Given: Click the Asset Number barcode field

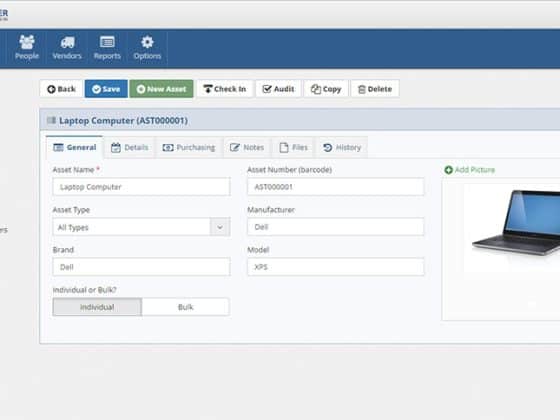Looking at the screenshot, I should coord(336,187).
